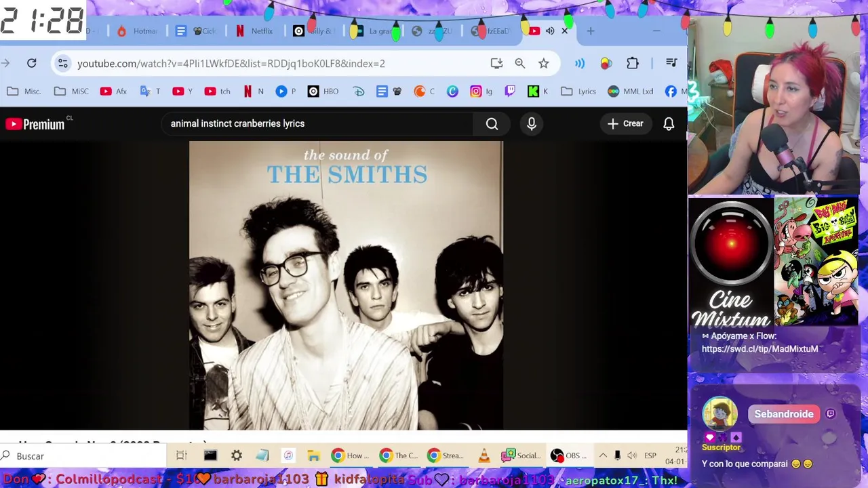
Task: Open the P bookmark with play icon
Action: (x=285, y=91)
